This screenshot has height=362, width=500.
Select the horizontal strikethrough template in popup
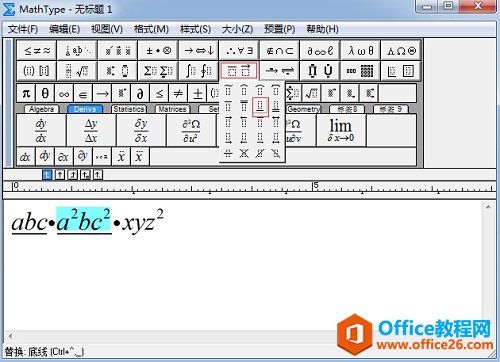[x=228, y=153]
